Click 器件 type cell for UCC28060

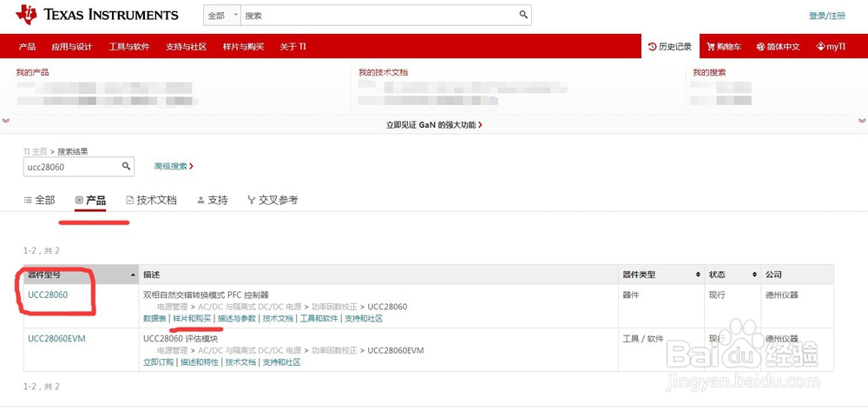coord(630,295)
